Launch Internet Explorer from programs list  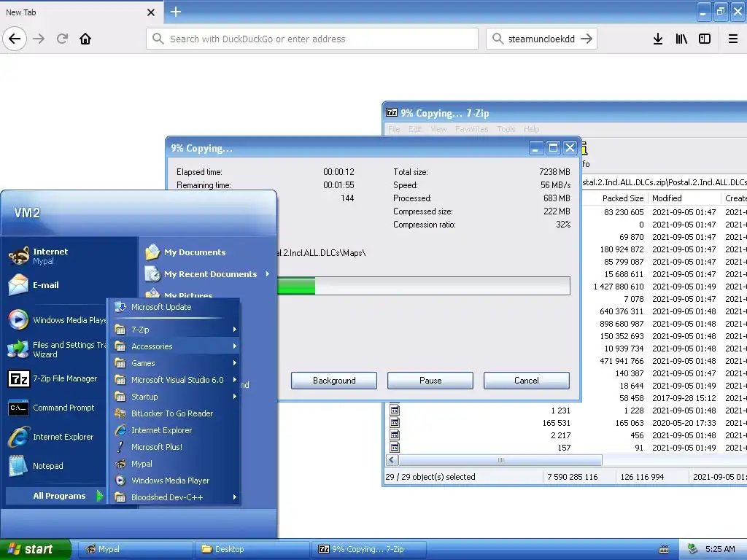coord(174,430)
